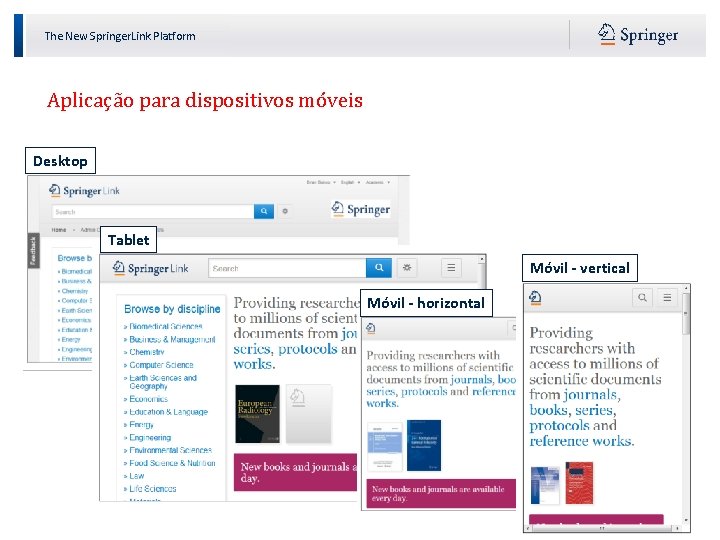Click inside the Tablet view Search field
The image size is (720, 540).
(x=287, y=268)
